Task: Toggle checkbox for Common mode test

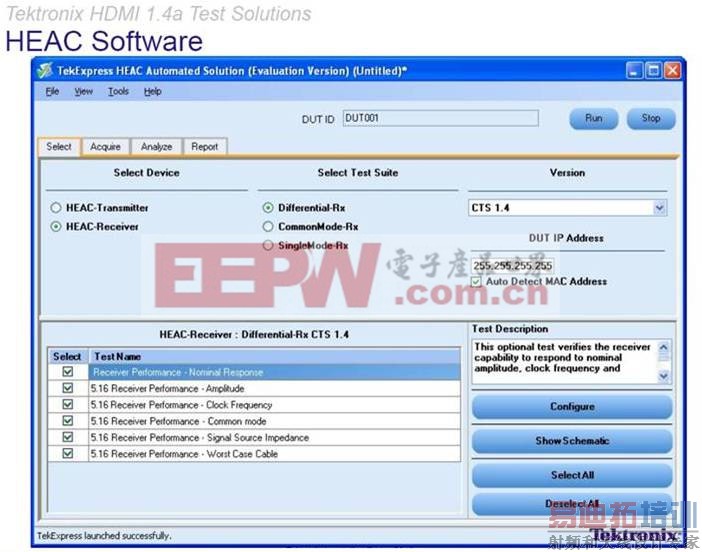Action: click(x=68, y=421)
